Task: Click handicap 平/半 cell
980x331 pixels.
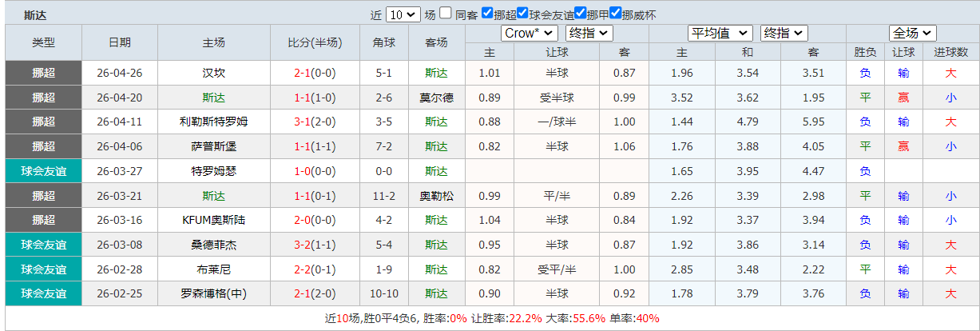Action: pyautogui.click(x=557, y=197)
